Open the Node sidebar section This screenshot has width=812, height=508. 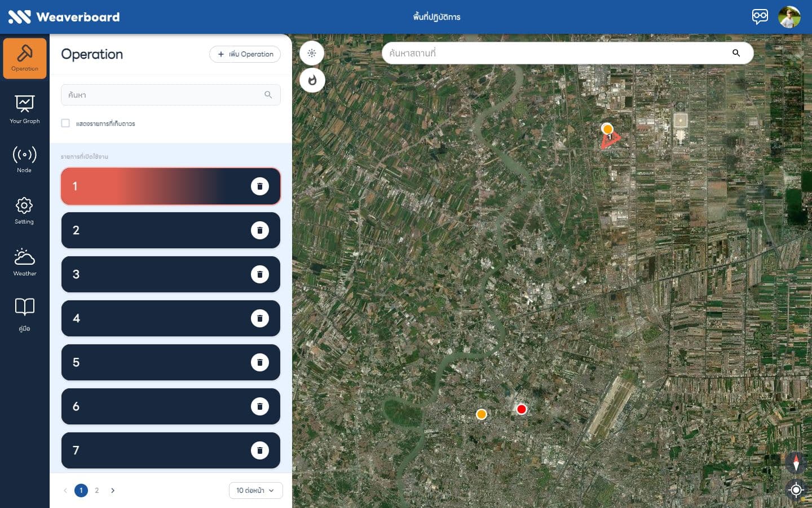pyautogui.click(x=25, y=159)
